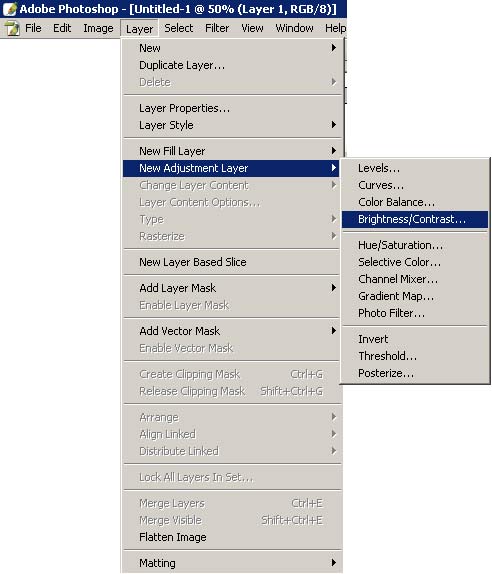This screenshot has height=574, width=492.
Task: Expand the New Fill Layer submenu
Action: (333, 150)
